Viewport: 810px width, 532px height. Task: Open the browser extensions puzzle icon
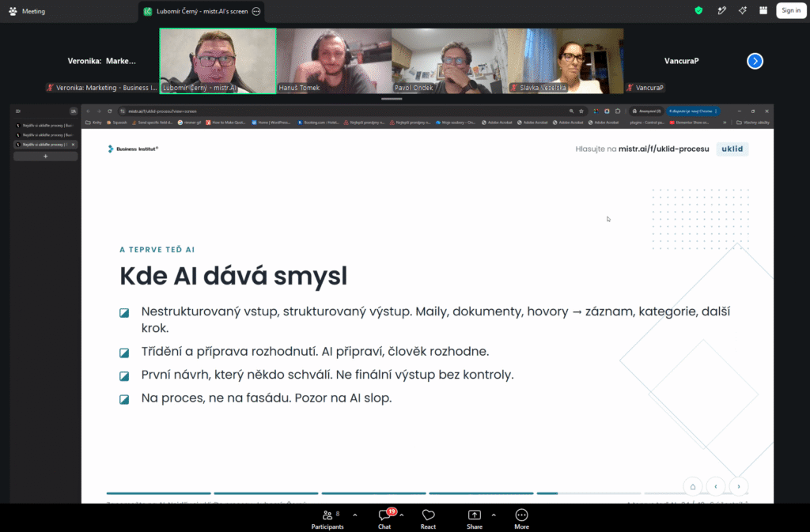pos(618,111)
